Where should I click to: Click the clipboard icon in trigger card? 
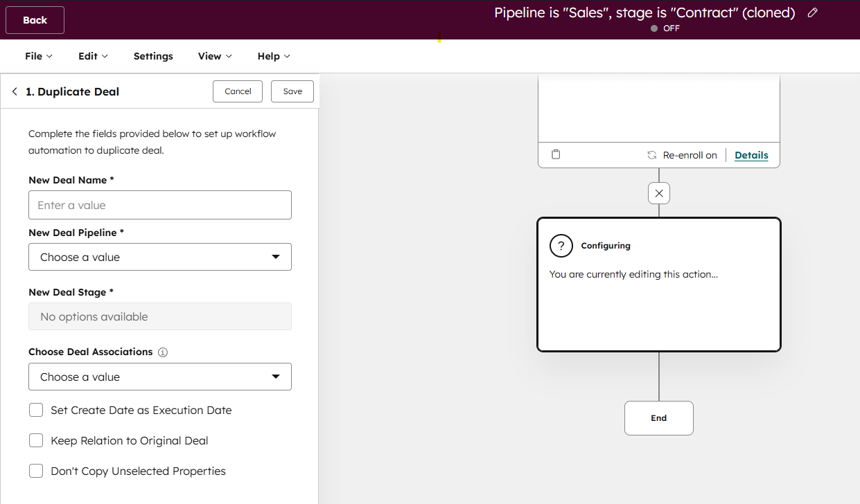pyautogui.click(x=556, y=154)
